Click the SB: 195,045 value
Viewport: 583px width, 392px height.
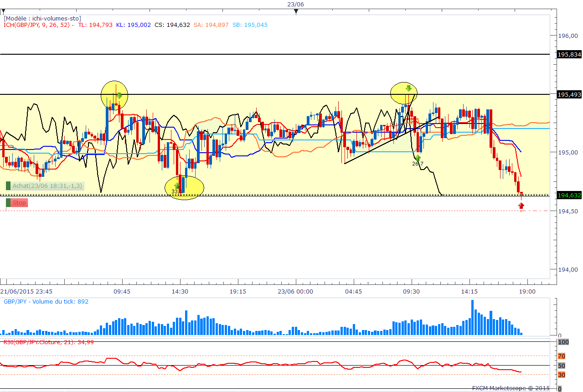(x=250, y=25)
